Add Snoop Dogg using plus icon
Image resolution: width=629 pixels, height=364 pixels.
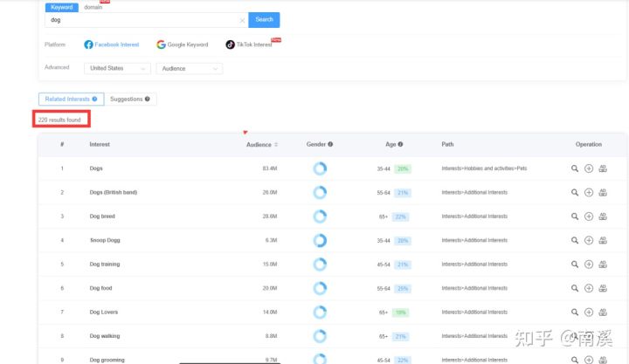589,241
